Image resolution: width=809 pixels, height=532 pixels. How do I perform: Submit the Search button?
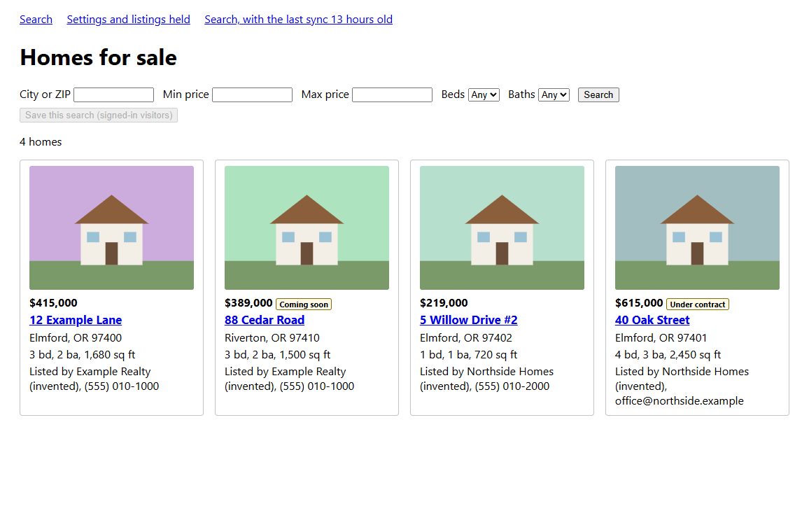[598, 95]
